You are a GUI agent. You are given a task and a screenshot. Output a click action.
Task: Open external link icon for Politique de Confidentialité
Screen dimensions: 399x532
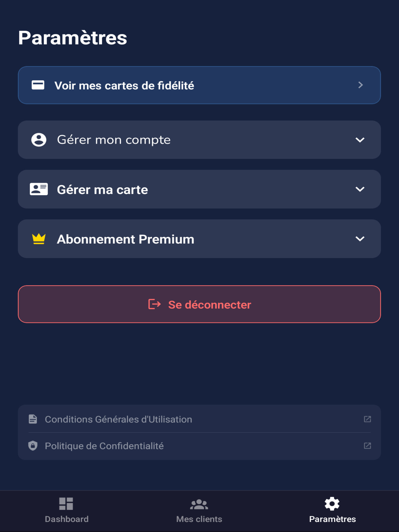[367, 446]
